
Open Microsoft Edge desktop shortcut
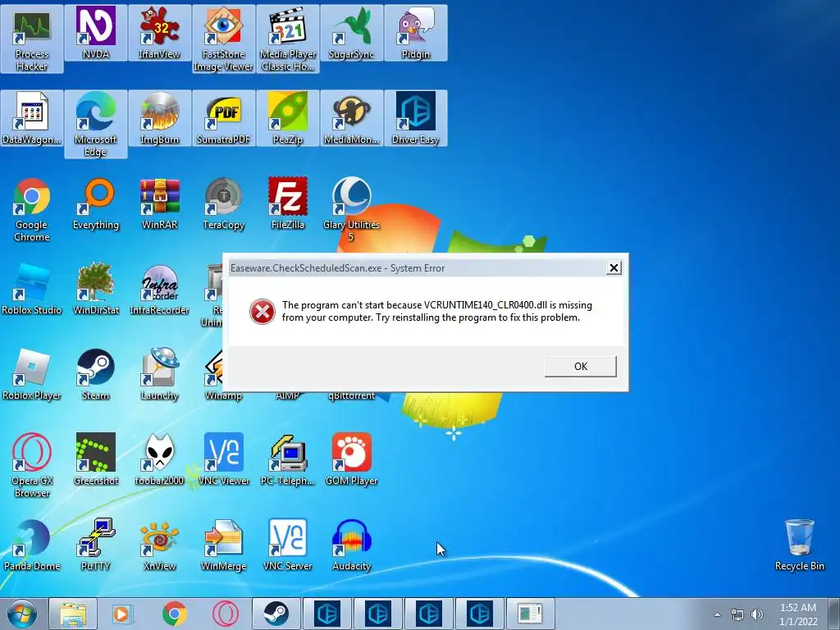(95, 125)
